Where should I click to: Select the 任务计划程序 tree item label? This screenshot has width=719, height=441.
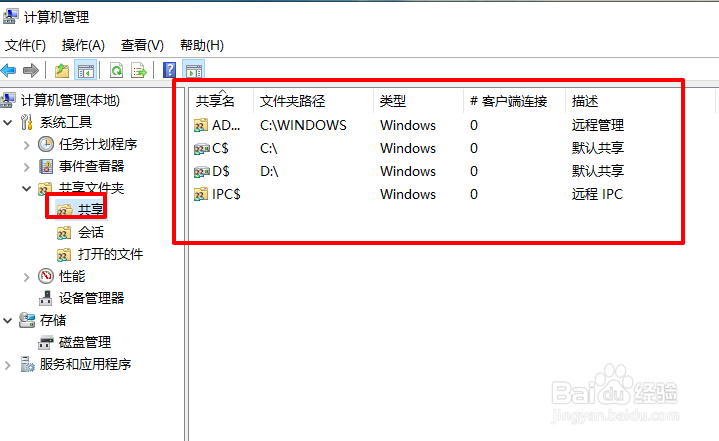[x=98, y=144]
